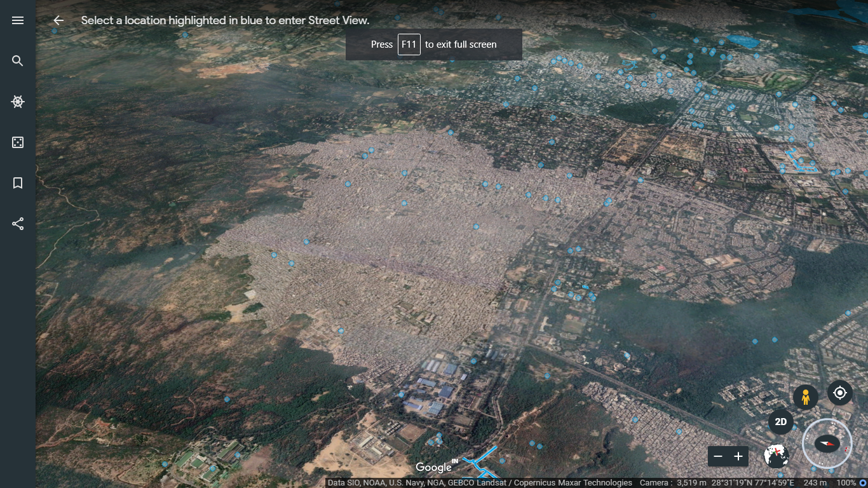Open Projects bookmark icon

coord(18,183)
